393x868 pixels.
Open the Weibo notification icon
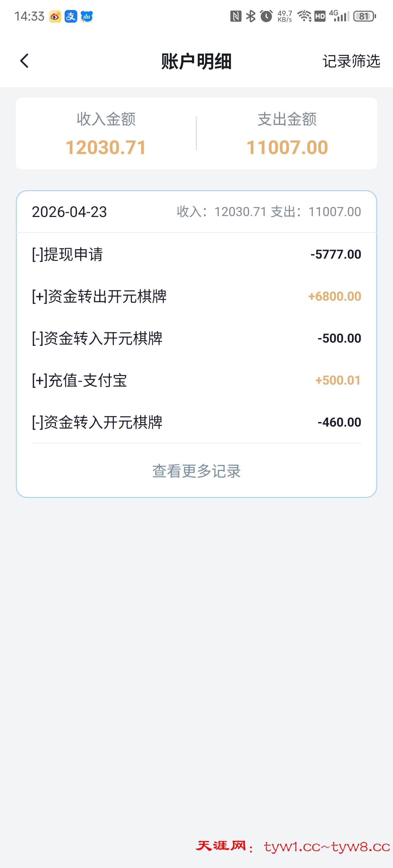point(55,16)
